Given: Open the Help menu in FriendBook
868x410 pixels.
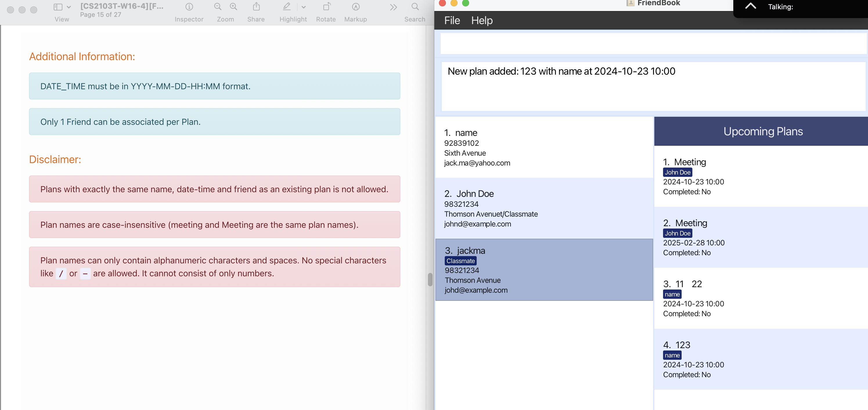Looking at the screenshot, I should (482, 21).
